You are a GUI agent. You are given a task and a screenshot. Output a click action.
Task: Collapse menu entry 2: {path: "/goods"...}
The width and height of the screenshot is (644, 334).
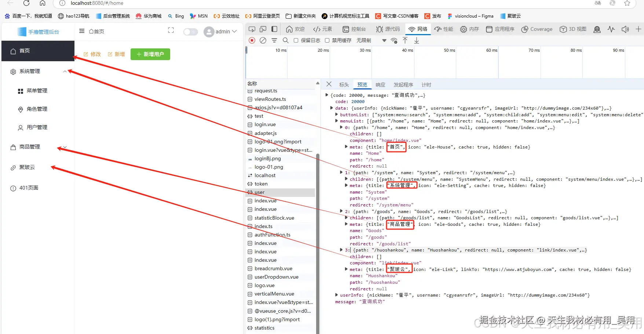pyautogui.click(x=341, y=212)
